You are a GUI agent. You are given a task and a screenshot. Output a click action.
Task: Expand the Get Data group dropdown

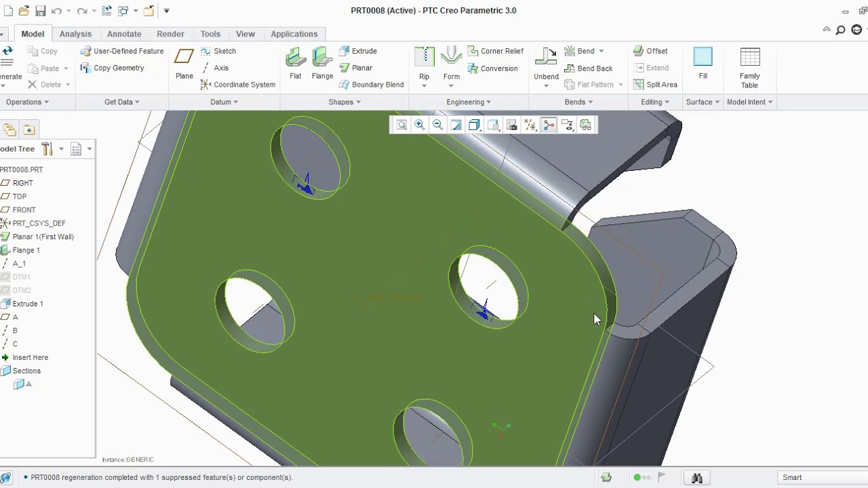[x=122, y=102]
